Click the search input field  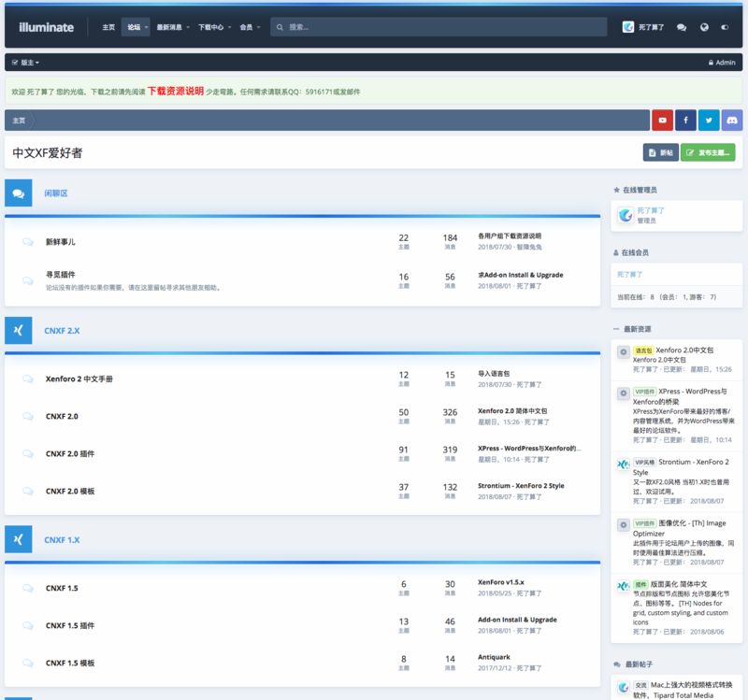[439, 27]
